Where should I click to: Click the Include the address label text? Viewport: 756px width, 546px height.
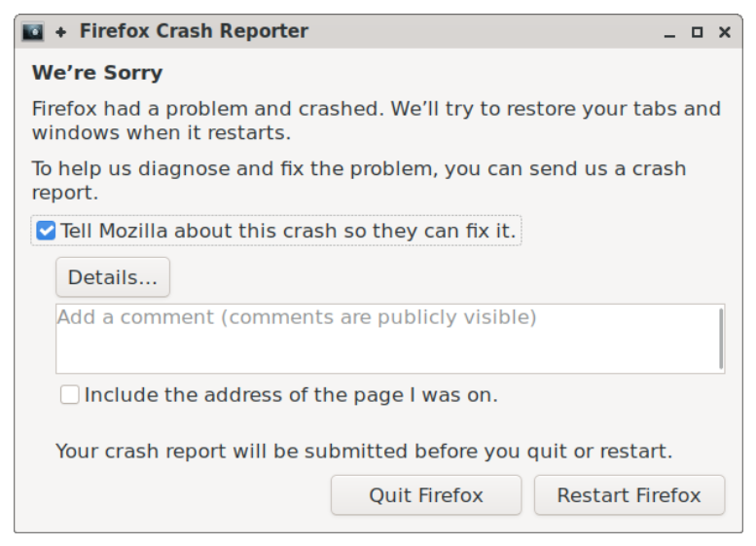[x=291, y=395]
